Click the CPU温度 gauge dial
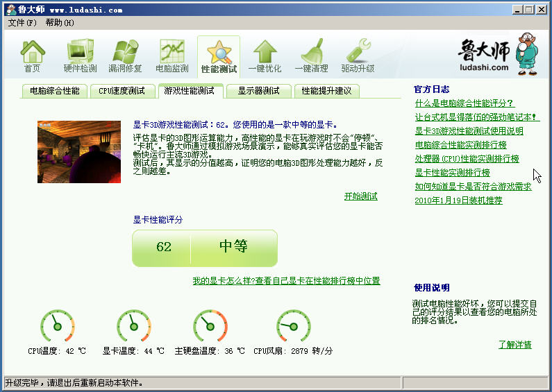The image size is (552, 392). (58, 326)
